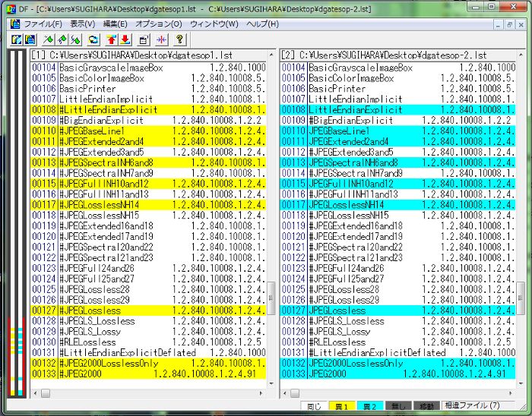The width and height of the screenshot is (532, 416).
Task: Jump to next difference with red down arrow
Action: coord(125,39)
